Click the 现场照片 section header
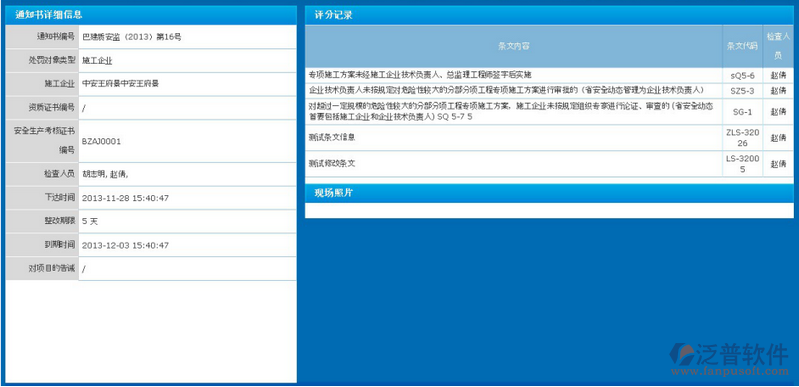 pyautogui.click(x=549, y=193)
